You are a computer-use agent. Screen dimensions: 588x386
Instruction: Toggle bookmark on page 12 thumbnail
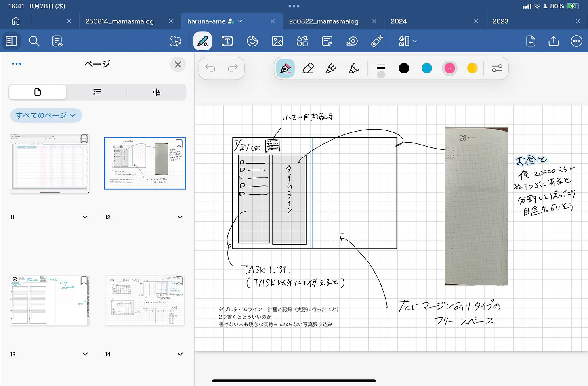pyautogui.click(x=179, y=143)
